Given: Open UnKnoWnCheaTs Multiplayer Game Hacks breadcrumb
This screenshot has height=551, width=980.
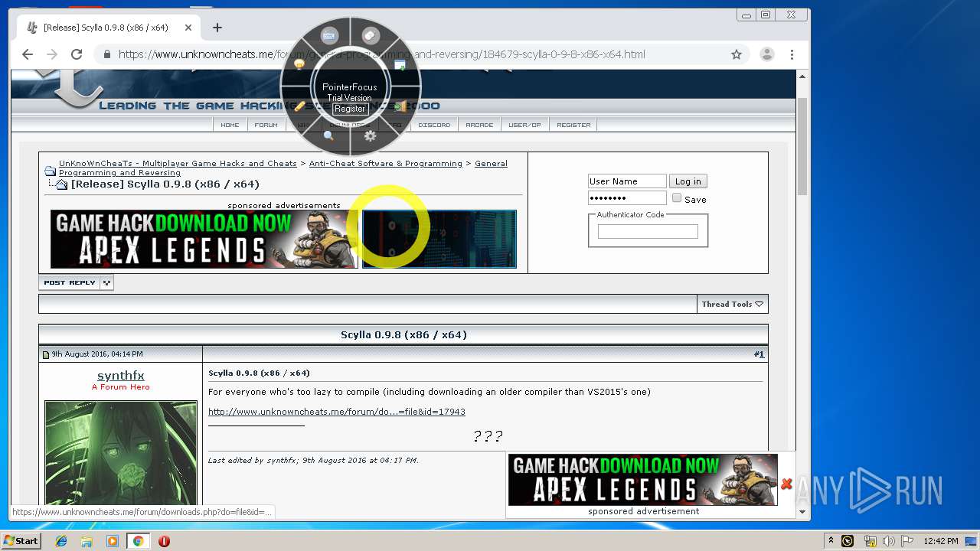Looking at the screenshot, I should (178, 164).
